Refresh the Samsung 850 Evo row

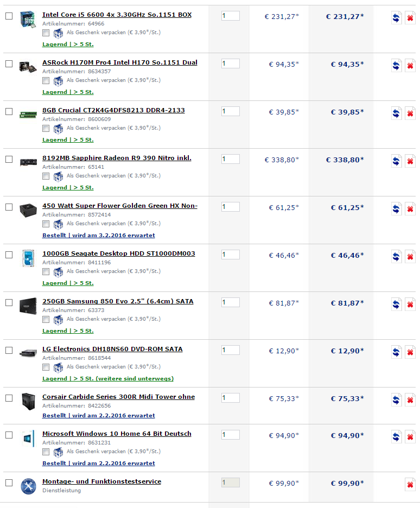coord(396,304)
